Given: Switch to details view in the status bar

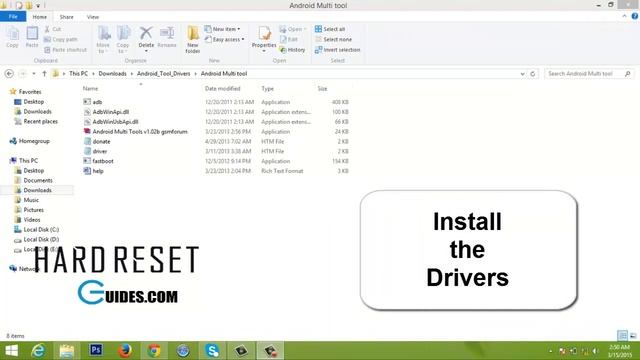Looking at the screenshot, I should pyautogui.click(x=622, y=336).
